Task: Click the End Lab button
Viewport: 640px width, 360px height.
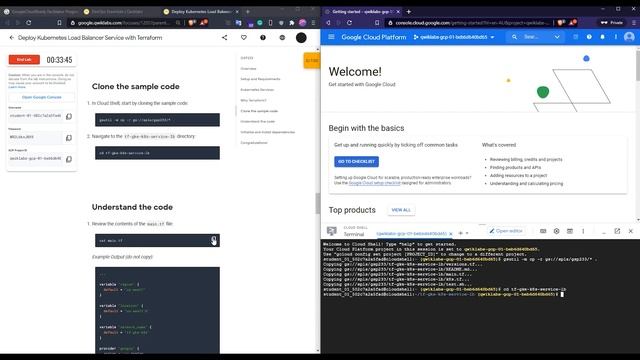Action: coord(24,60)
